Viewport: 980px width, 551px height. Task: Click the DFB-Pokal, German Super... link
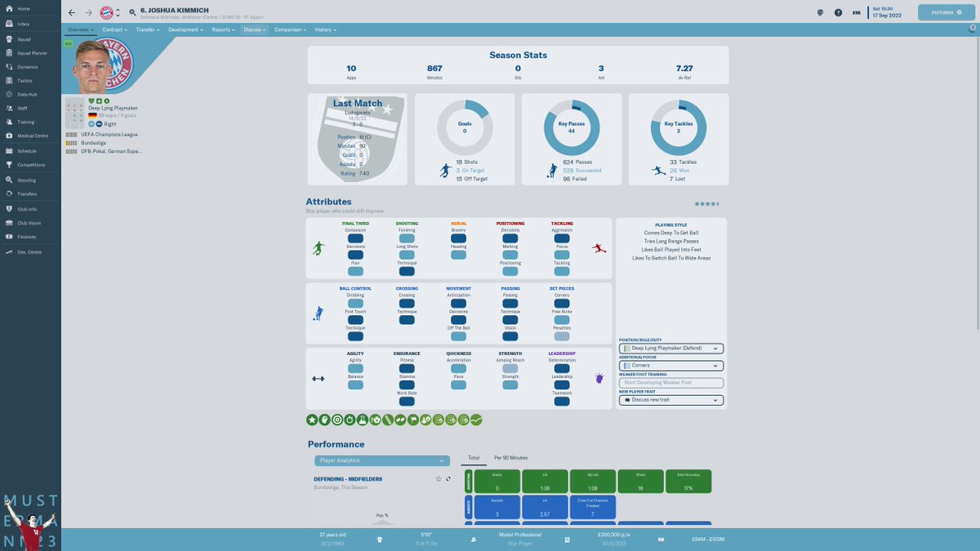coord(110,151)
